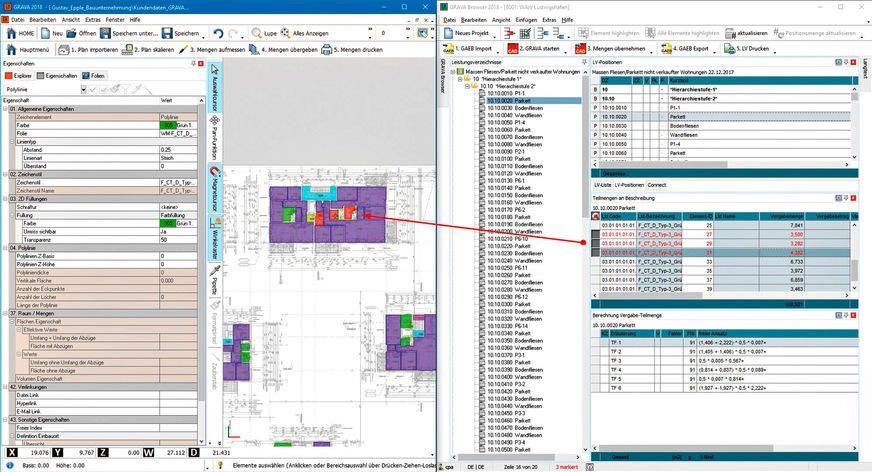Toggle the Auswahlcursor side mode
This screenshot has height=472, width=872.
click(214, 87)
